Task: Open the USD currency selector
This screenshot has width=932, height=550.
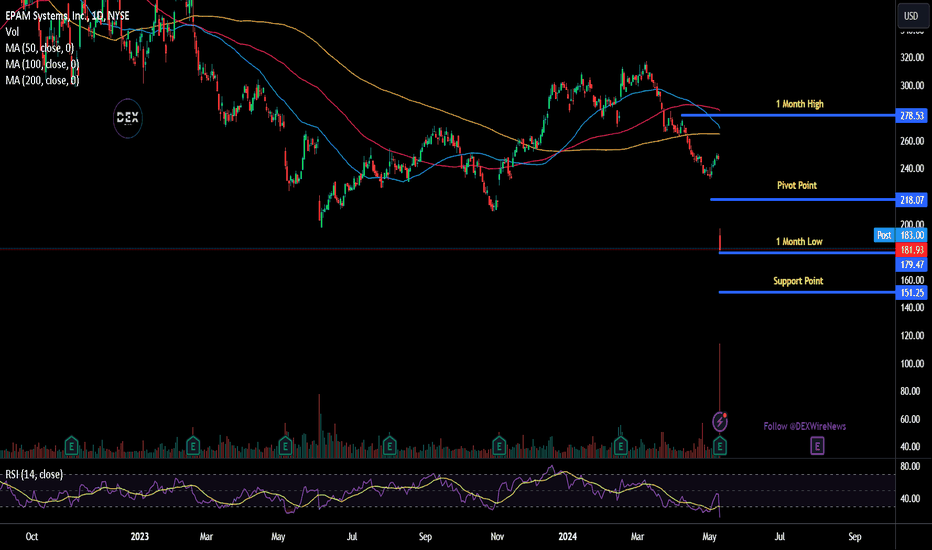Action: (911, 15)
